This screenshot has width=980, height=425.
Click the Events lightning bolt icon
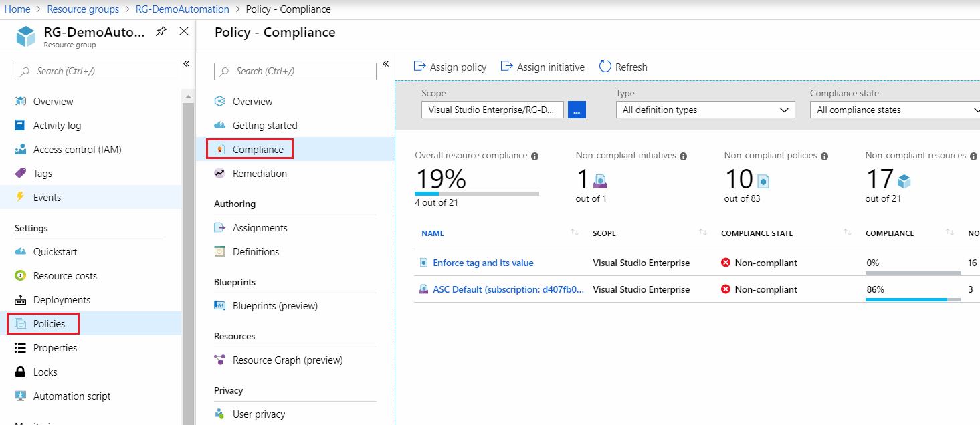tap(21, 198)
